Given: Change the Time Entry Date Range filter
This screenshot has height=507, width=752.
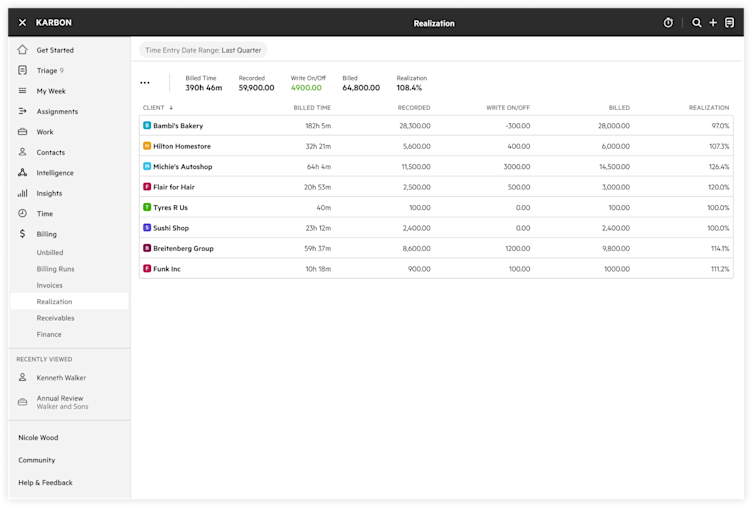Looking at the screenshot, I should point(203,50).
